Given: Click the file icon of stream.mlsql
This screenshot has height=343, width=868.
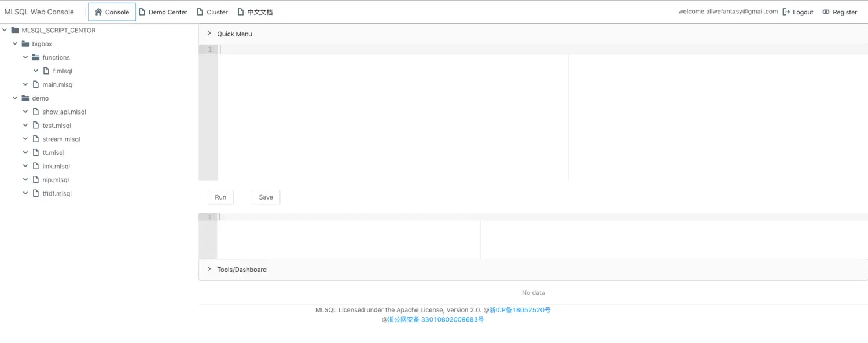Looking at the screenshot, I should click(x=36, y=139).
